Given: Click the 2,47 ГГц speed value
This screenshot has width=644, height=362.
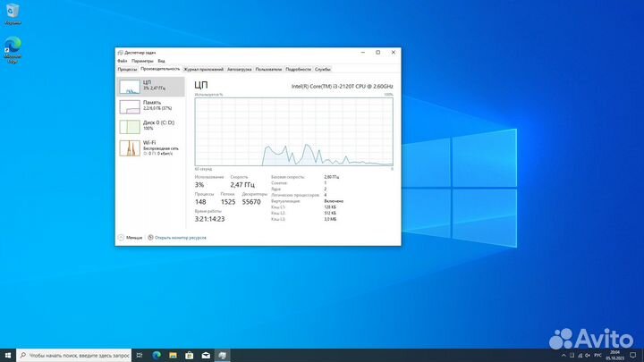Looking at the screenshot, I should coord(242,185).
